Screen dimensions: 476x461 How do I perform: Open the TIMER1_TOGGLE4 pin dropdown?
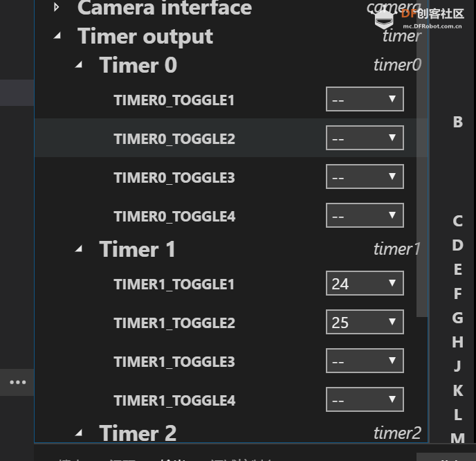pos(365,399)
